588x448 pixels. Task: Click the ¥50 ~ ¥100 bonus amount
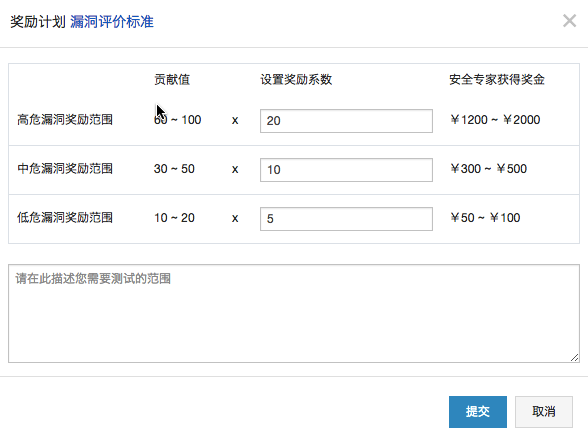pos(485,218)
